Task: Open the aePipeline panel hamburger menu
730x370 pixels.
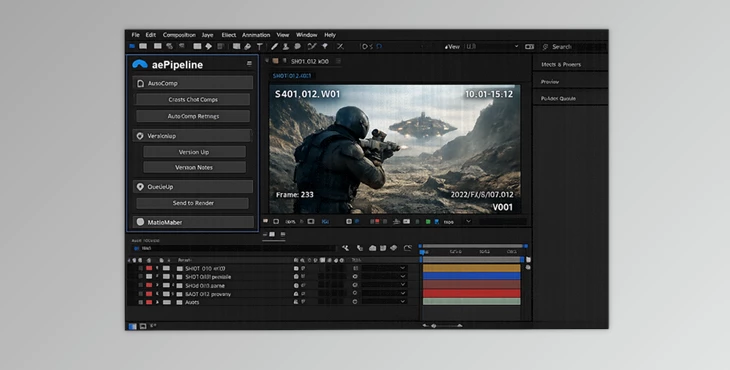Action: [x=249, y=64]
